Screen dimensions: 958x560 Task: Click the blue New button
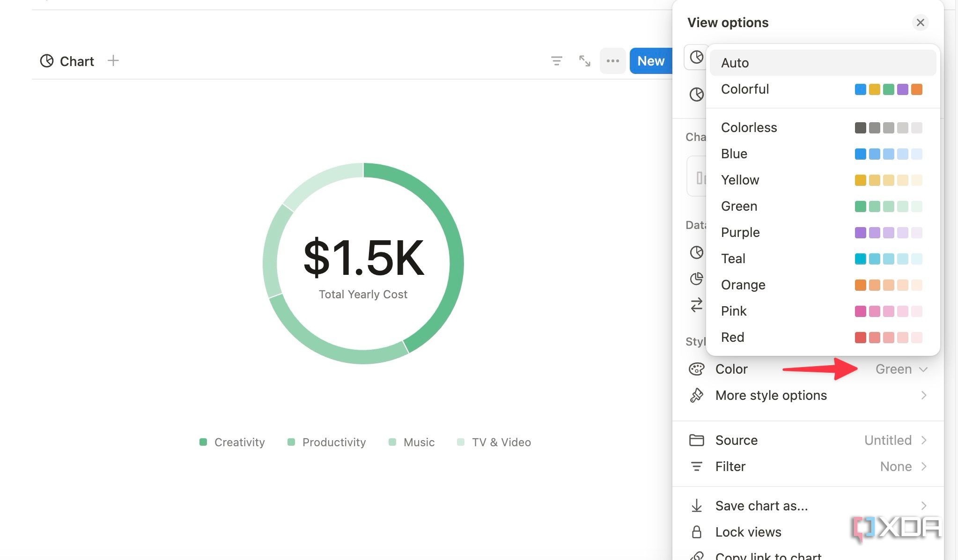click(x=650, y=60)
